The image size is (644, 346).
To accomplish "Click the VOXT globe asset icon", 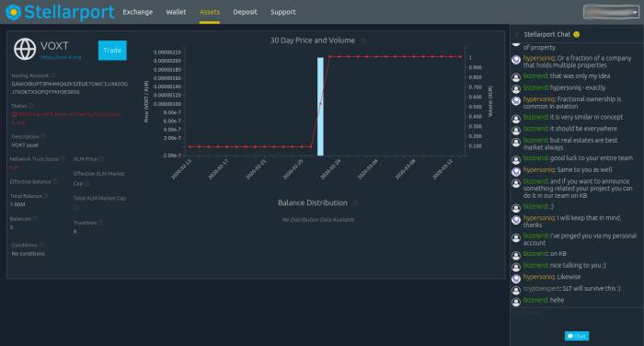I will click(25, 49).
